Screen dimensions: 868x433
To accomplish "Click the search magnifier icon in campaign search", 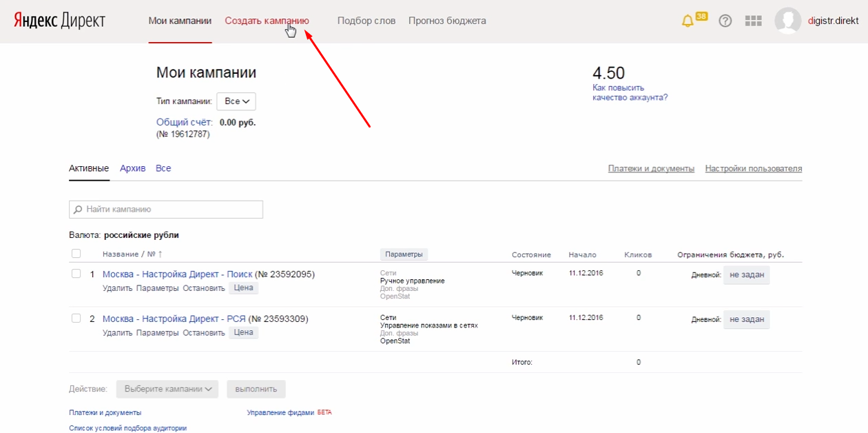I will tap(79, 210).
